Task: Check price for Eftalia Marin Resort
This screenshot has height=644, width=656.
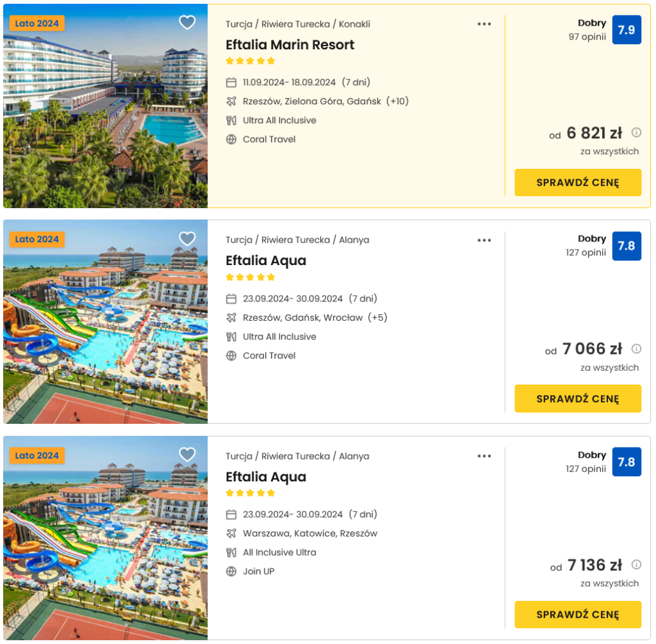Action: (x=578, y=182)
